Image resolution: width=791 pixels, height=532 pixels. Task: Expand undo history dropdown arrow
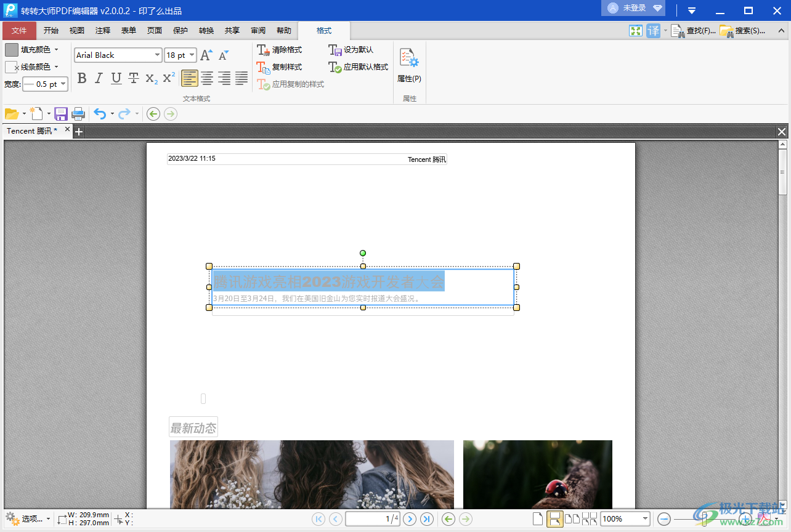112,114
